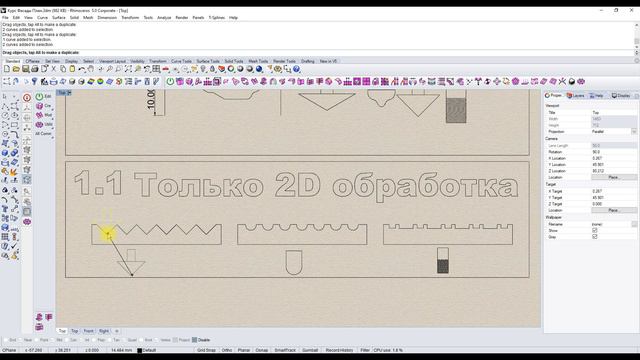Uncheck the wallpaper Gray checkbox
Screen dimensions: 640x360
pos(595,237)
